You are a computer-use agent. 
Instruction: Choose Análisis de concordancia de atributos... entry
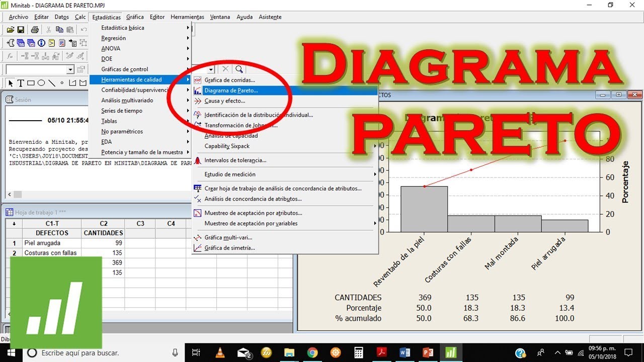(285, 199)
